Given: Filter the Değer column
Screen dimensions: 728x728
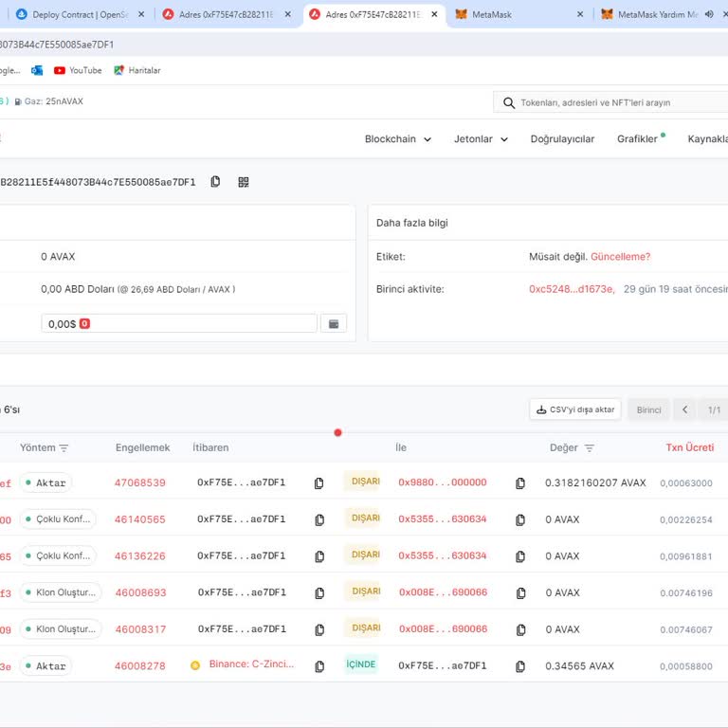Looking at the screenshot, I should pos(590,448).
